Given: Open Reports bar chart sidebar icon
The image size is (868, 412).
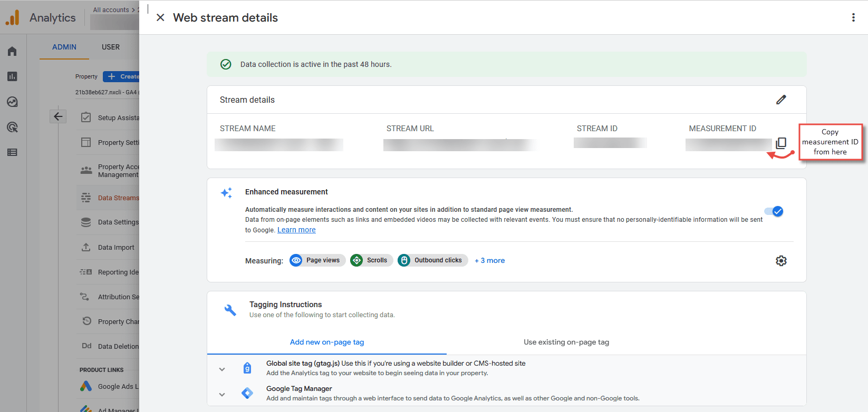Looking at the screenshot, I should click(x=12, y=76).
